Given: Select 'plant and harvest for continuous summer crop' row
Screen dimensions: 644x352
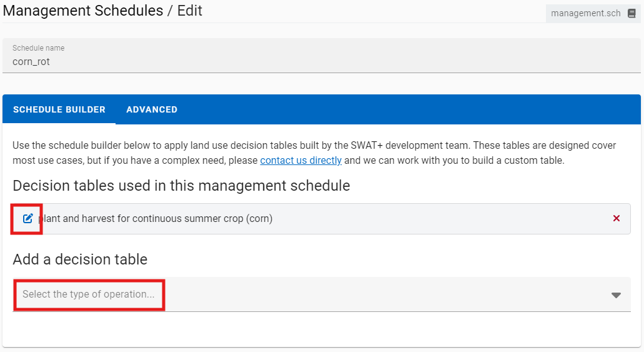Looking at the screenshot, I should (x=322, y=219).
